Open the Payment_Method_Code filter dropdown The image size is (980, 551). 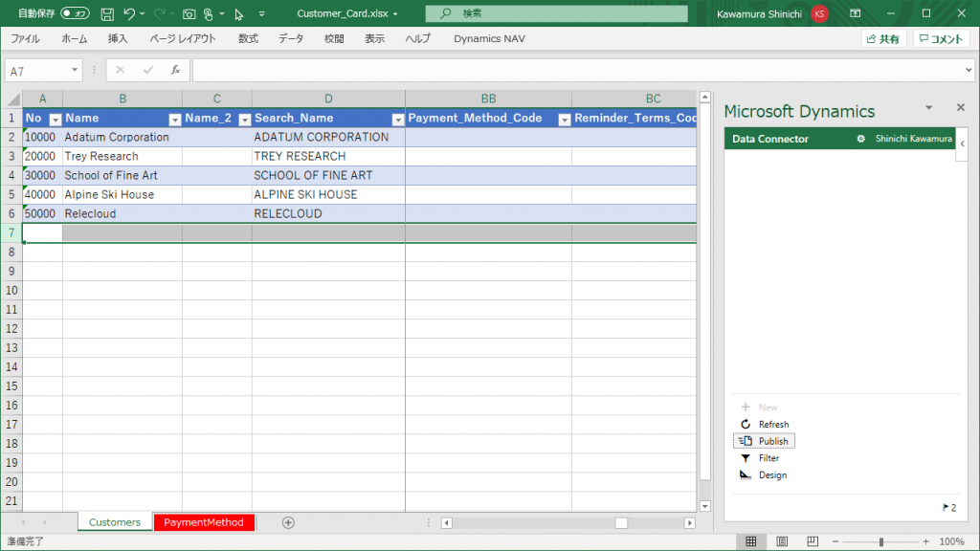coord(565,120)
